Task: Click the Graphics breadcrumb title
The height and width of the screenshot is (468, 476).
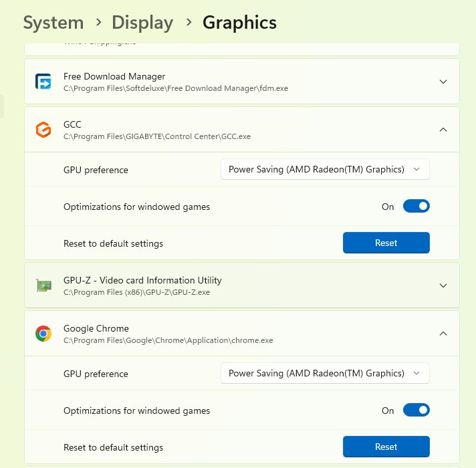Action: [239, 23]
